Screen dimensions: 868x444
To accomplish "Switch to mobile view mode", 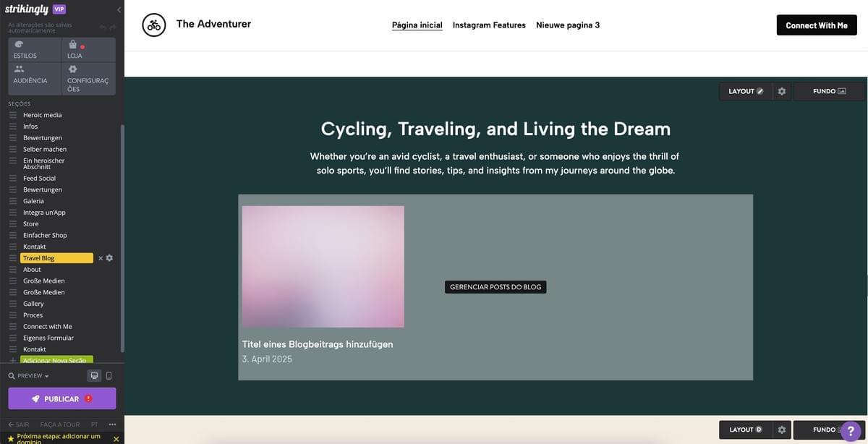I will 109,376.
